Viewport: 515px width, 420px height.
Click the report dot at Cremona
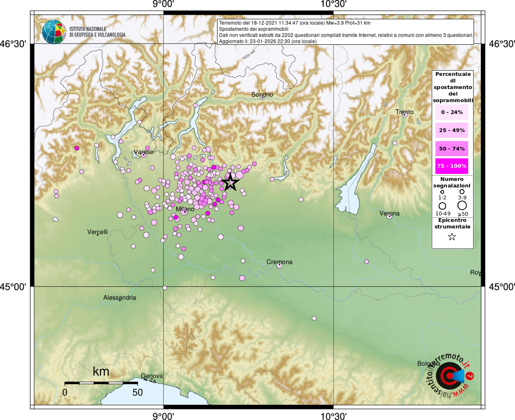click(279, 265)
